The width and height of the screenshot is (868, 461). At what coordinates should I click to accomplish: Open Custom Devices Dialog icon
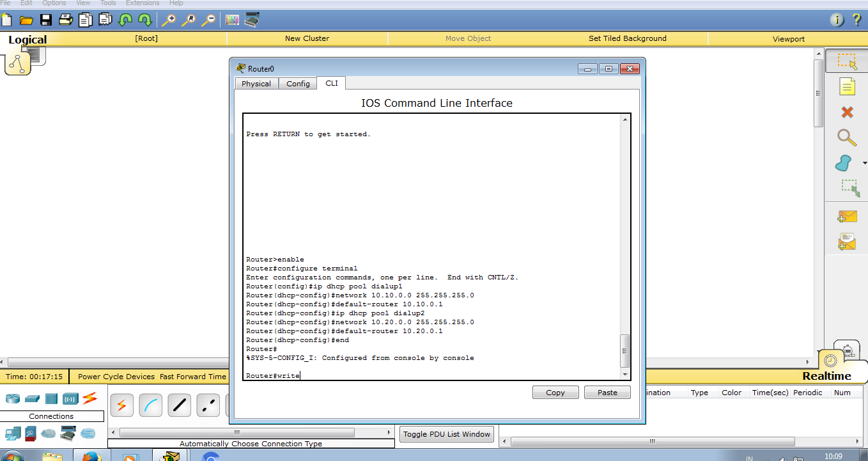tap(252, 20)
